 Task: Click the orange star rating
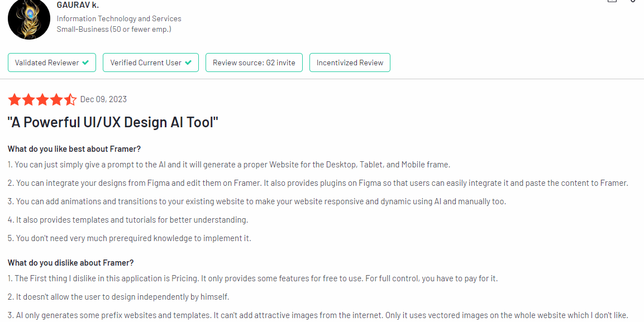coord(42,100)
